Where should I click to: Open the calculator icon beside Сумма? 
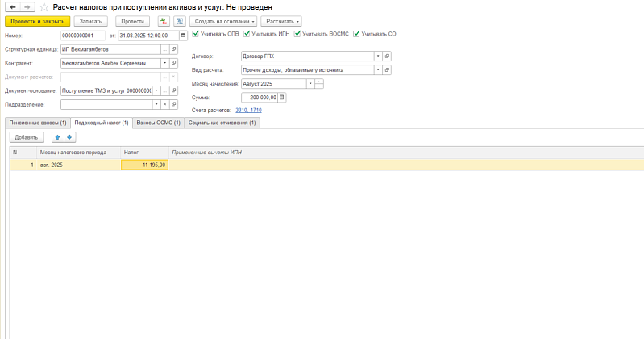[x=281, y=97]
